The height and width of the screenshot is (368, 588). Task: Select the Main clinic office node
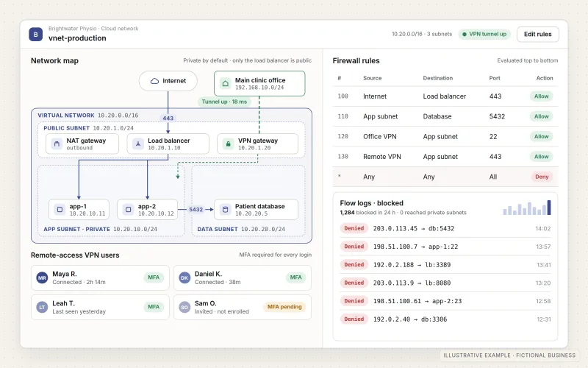[259, 83]
